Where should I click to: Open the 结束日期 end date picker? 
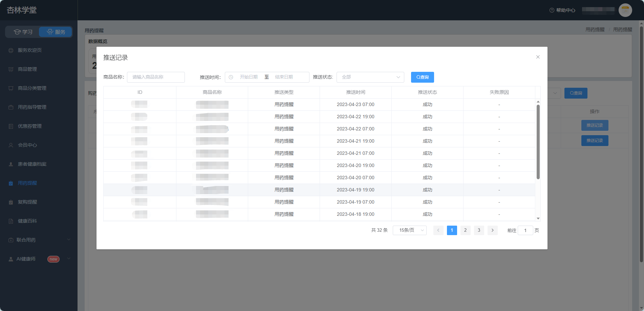(284, 77)
